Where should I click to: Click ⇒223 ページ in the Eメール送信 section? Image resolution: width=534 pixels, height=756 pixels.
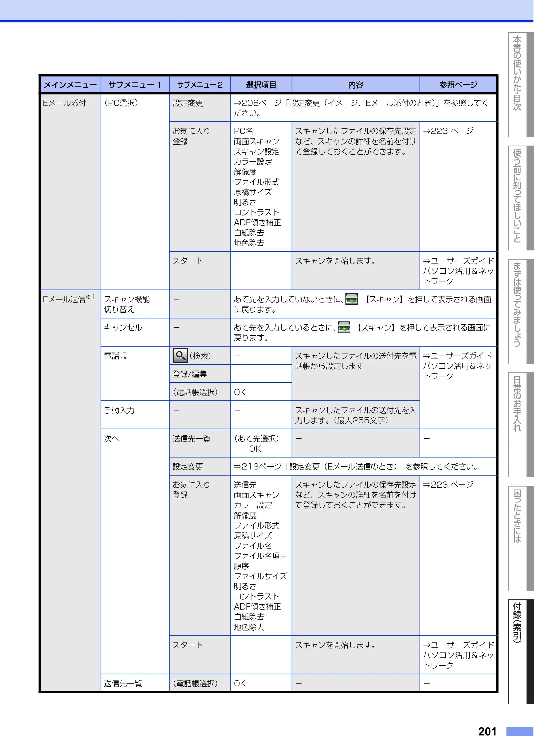click(448, 484)
